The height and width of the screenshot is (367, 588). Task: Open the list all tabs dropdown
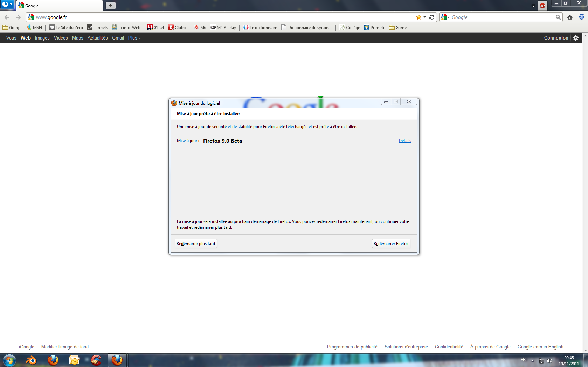pyautogui.click(x=533, y=6)
